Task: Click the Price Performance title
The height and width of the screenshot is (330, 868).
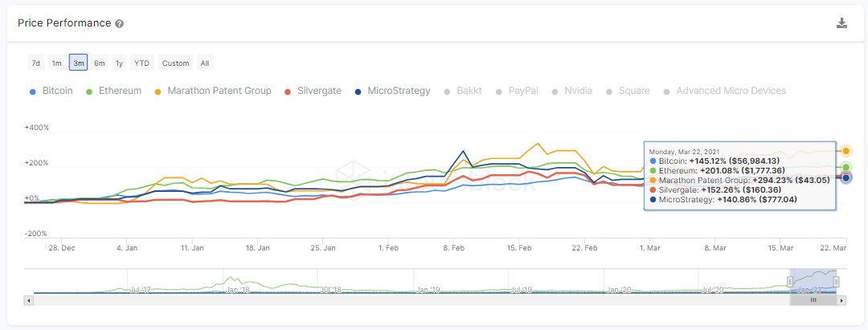Action: point(64,23)
